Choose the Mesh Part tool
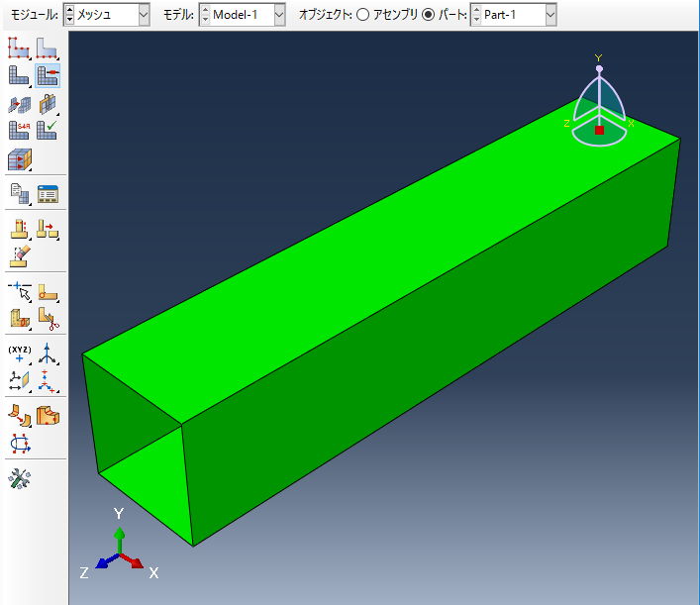Image resolution: width=700 pixels, height=605 pixels. 19,75
